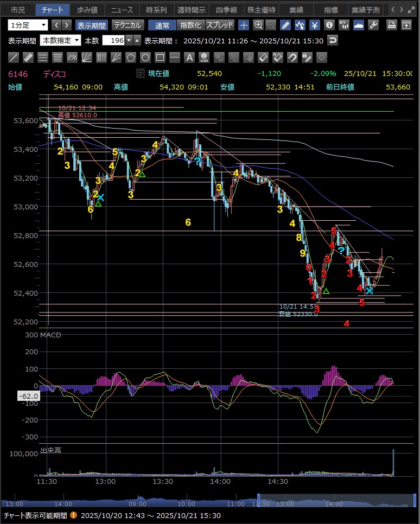Select the text annotation 'A' tool
Image resolution: width=420 pixels, height=524 pixels.
pyautogui.click(x=189, y=57)
